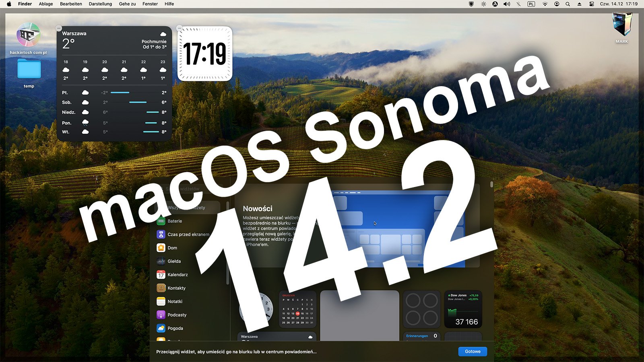The width and height of the screenshot is (644, 362).
Task: Open Spotlight search magnifier
Action: click(568, 4)
